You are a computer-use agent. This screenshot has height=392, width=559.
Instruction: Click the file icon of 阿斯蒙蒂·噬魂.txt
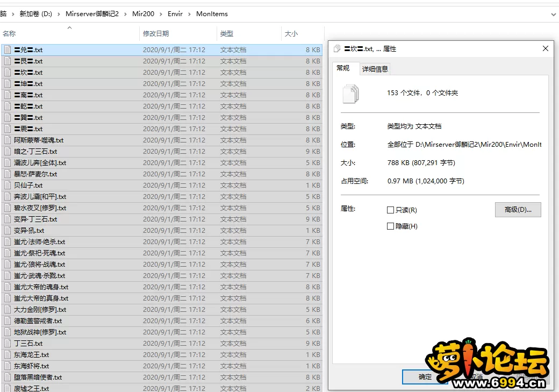8,140
